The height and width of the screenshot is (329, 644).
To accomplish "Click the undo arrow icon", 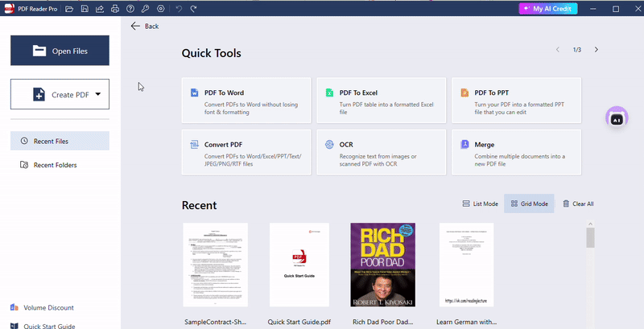I will (179, 9).
